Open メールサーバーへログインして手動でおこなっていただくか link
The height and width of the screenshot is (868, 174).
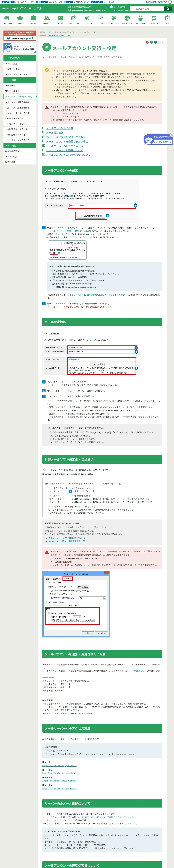click(x=107, y=817)
